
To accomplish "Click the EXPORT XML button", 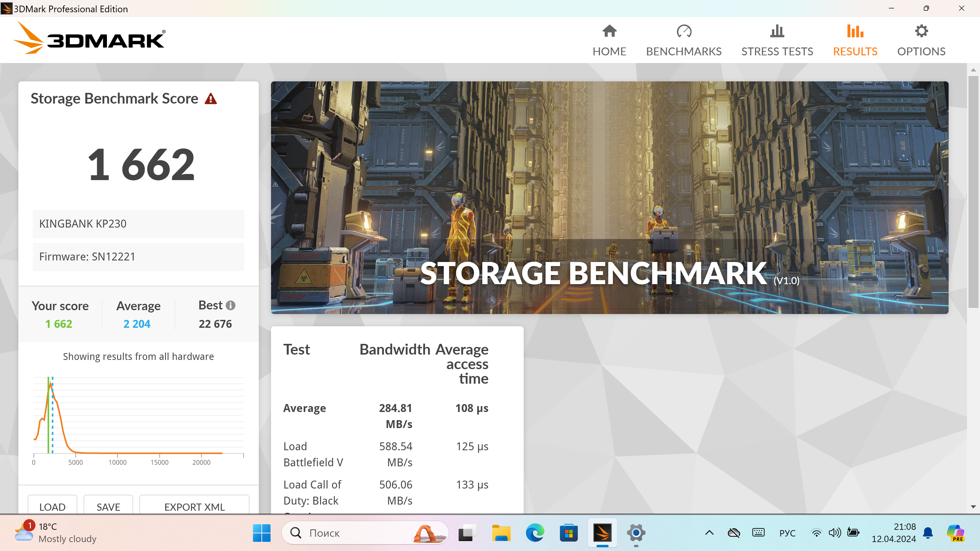I will tap(194, 506).
